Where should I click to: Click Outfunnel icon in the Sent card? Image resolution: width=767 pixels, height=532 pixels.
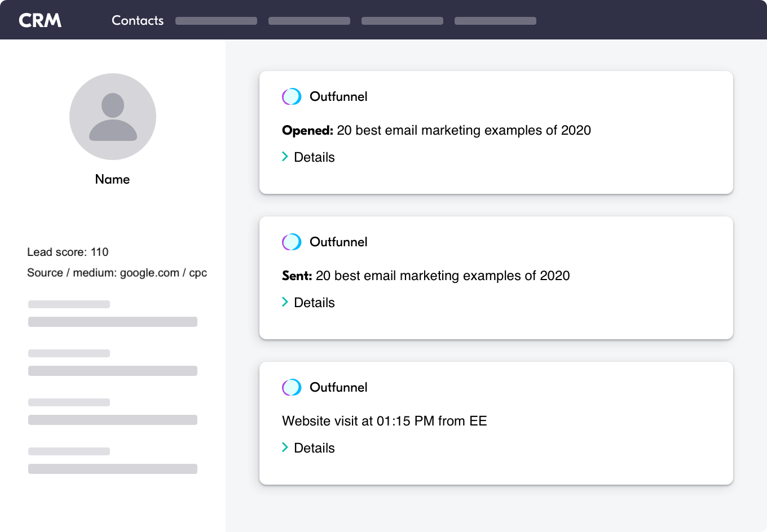pos(292,242)
